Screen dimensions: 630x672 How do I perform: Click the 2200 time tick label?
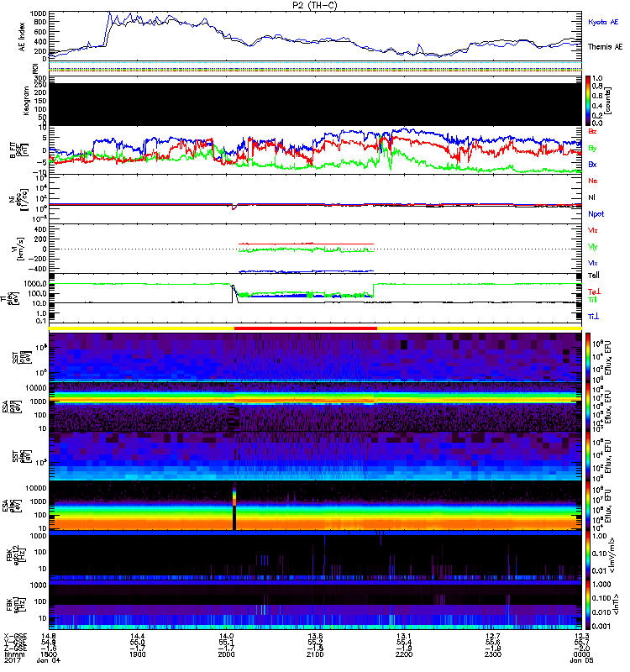click(x=404, y=654)
